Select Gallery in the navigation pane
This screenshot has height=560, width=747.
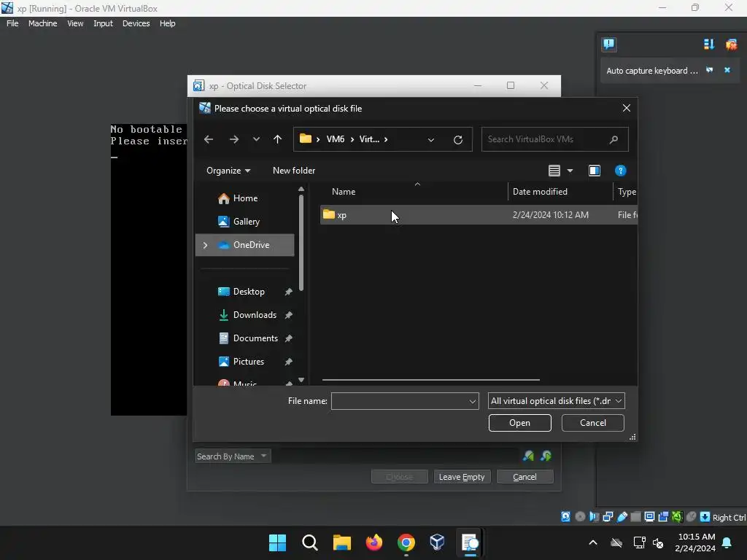tap(245, 222)
